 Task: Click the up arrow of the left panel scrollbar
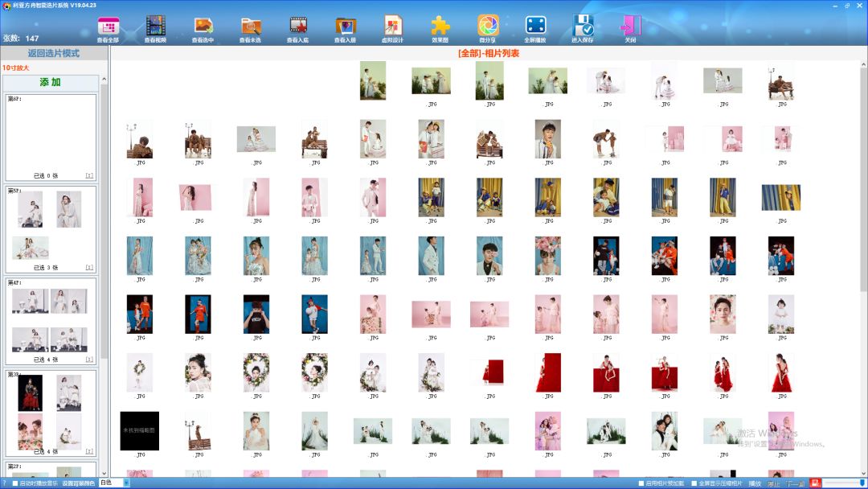pyautogui.click(x=104, y=79)
